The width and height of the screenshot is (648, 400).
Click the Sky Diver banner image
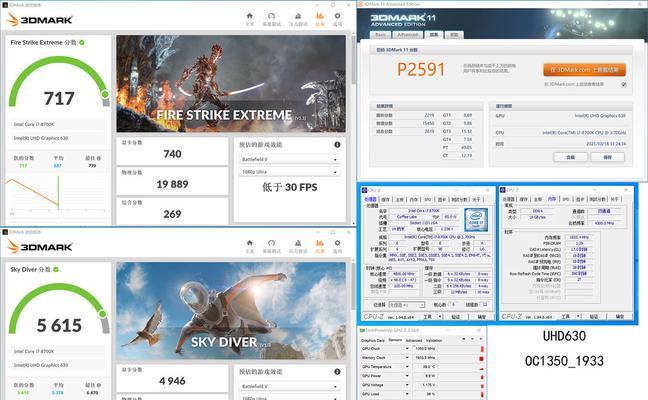click(231, 311)
